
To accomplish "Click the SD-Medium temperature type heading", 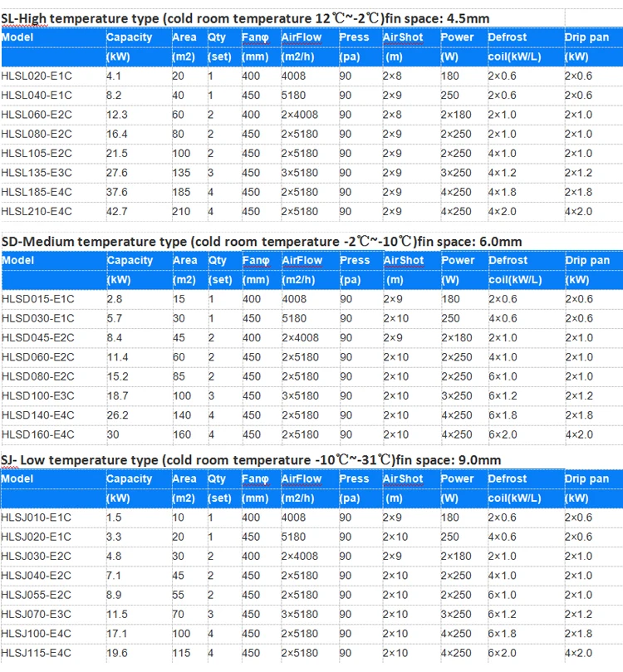I will pyautogui.click(x=261, y=242).
